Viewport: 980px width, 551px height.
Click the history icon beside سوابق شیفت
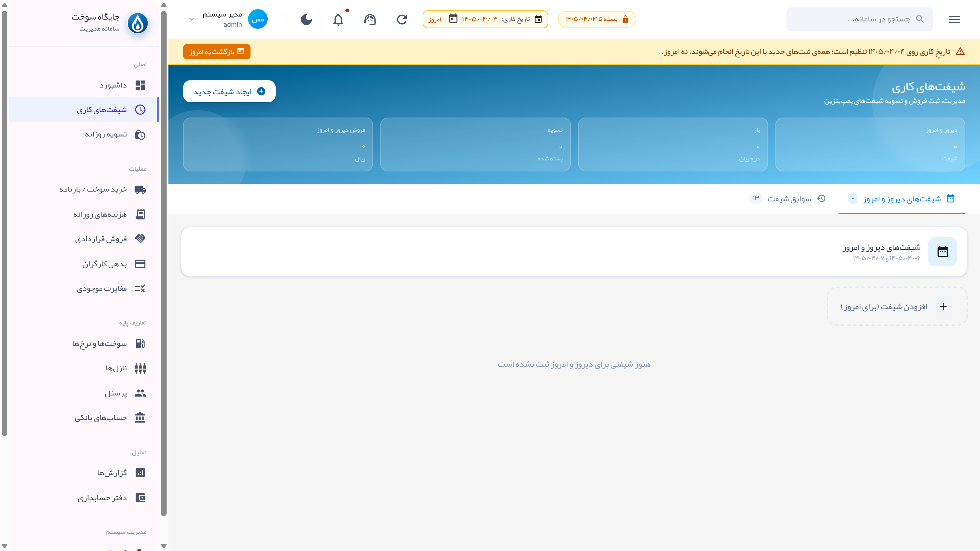821,198
